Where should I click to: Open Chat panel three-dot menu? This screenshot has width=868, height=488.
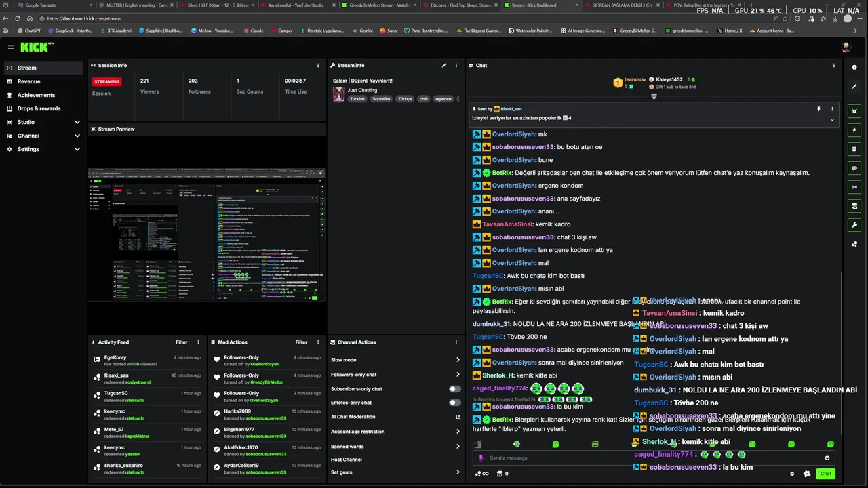pos(834,65)
